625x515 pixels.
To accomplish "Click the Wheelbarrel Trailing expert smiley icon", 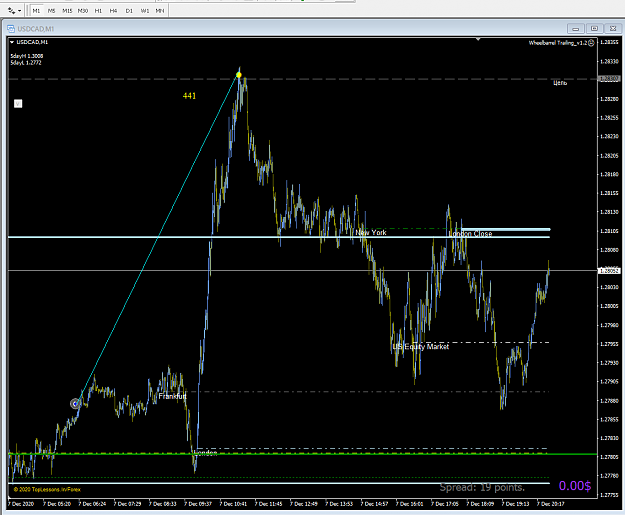I will tap(591, 43).
